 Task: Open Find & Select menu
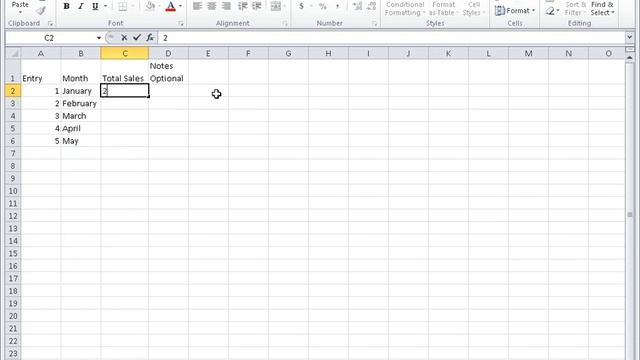click(x=602, y=9)
